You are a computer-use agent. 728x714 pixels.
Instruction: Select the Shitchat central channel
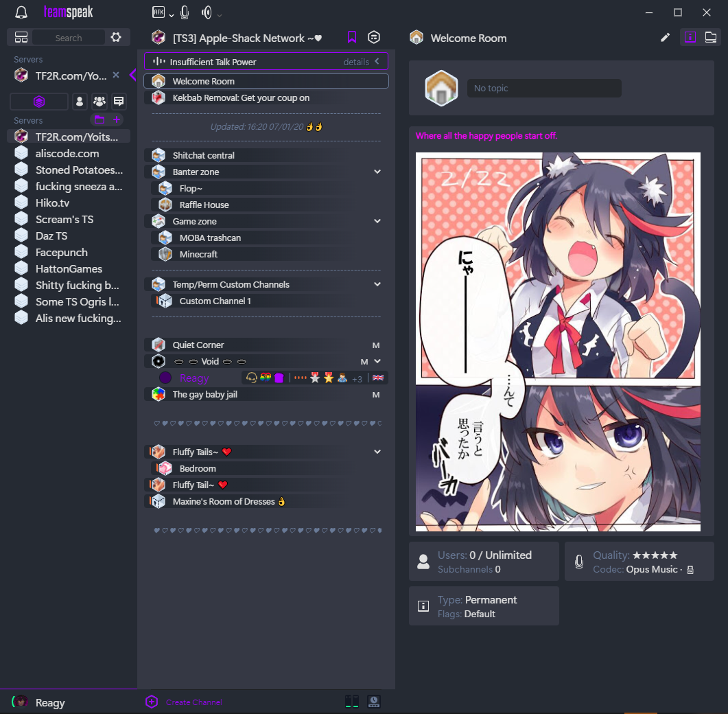click(266, 155)
